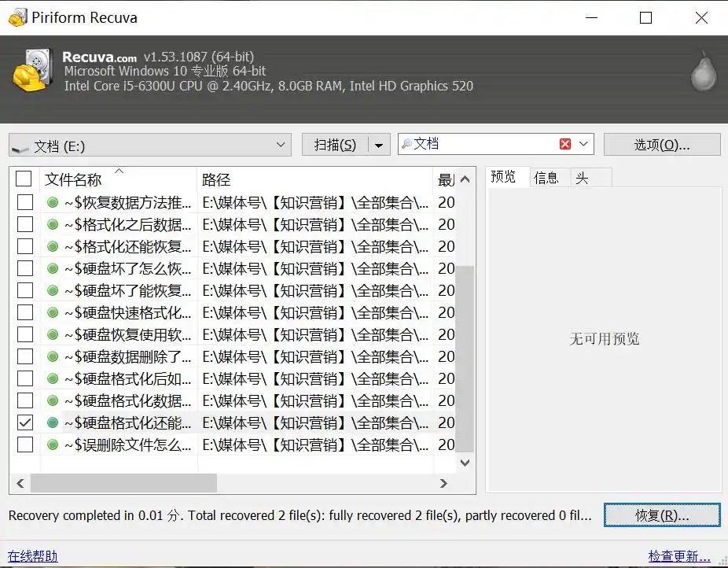Click the Piriform pear logo
Screen dimensions: 728x568
click(704, 71)
